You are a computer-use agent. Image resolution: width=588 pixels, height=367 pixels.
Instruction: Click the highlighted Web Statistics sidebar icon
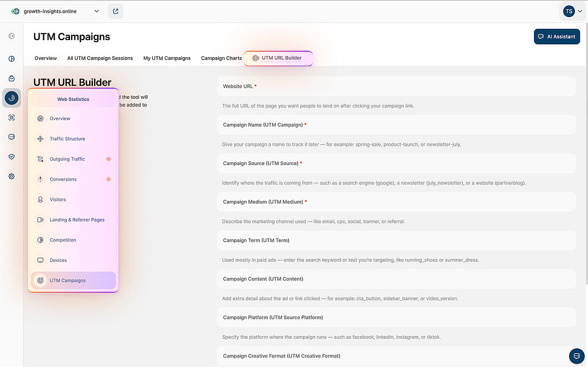11,98
